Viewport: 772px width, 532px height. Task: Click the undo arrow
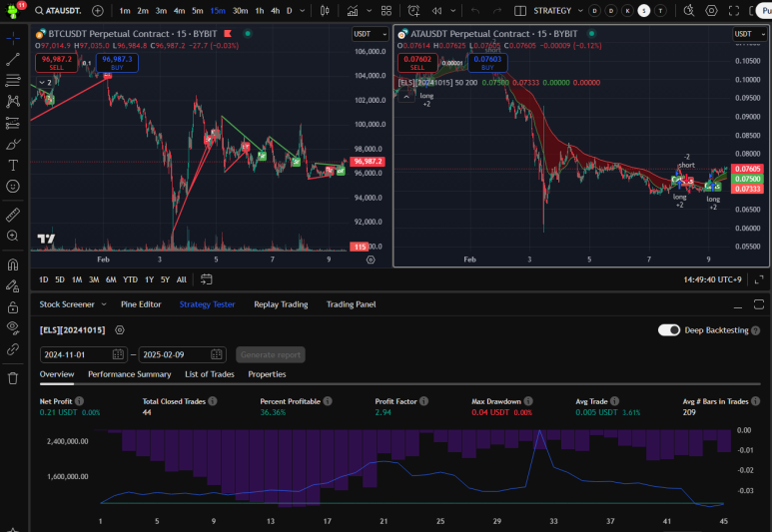(475, 10)
